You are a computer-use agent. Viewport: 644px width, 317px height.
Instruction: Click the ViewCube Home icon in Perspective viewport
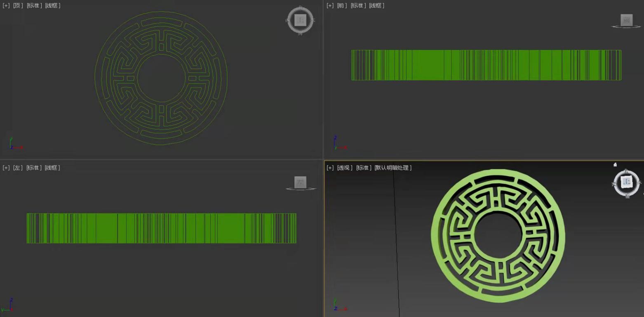point(615,165)
